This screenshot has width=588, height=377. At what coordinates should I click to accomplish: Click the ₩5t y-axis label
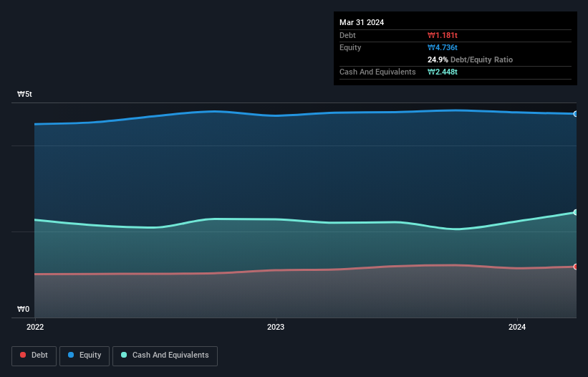pos(25,94)
